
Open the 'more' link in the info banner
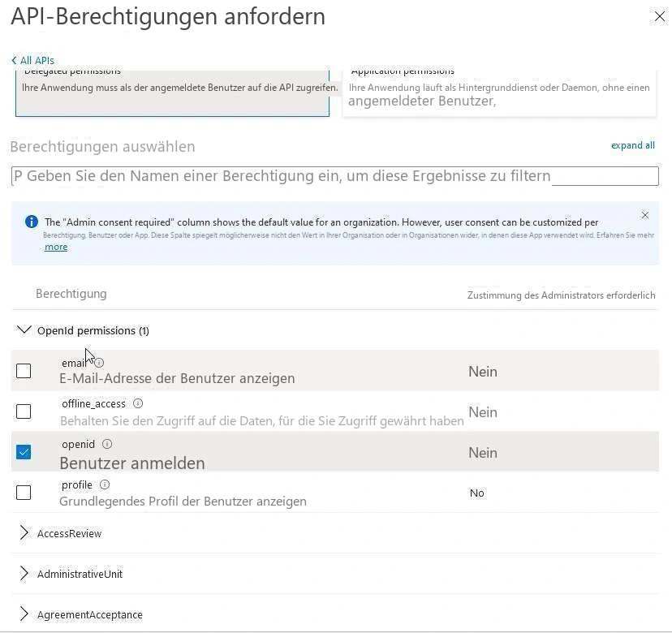click(x=56, y=247)
